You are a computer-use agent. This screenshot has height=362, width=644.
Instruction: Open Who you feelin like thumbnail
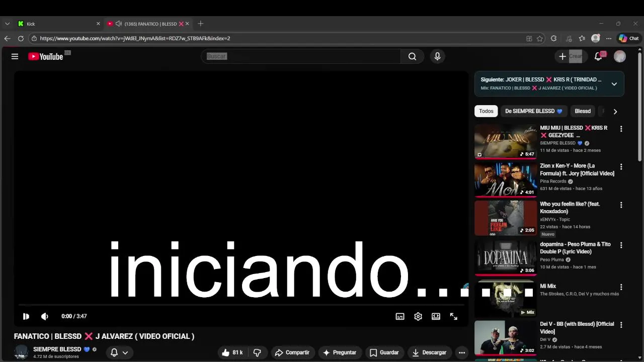(x=506, y=218)
